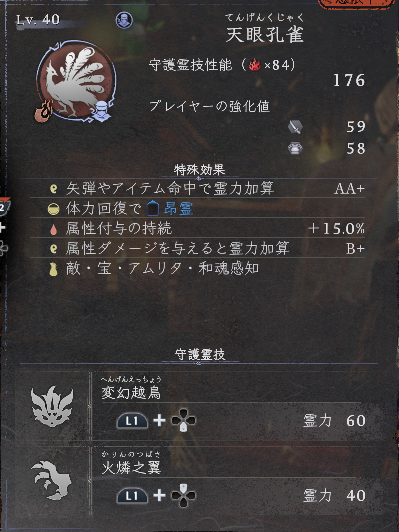Click the 天眼孔雀 title text
399x532 pixels.
click(x=264, y=34)
